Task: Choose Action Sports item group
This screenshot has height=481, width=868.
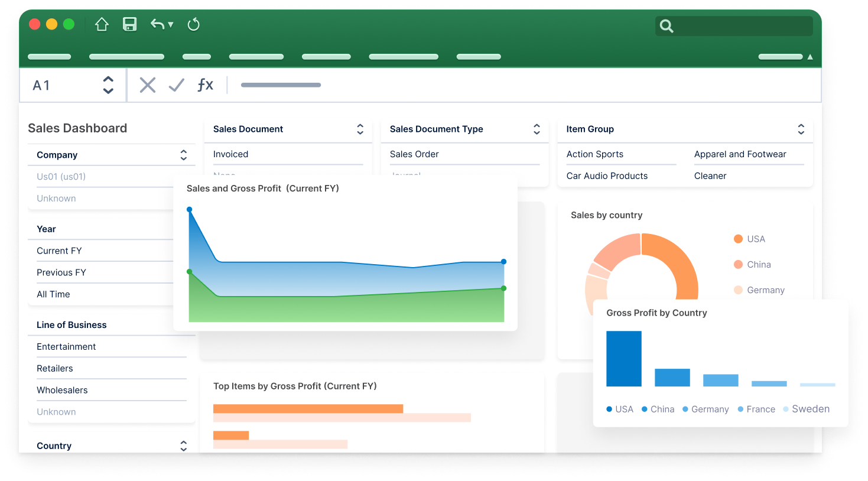Action: pos(594,154)
